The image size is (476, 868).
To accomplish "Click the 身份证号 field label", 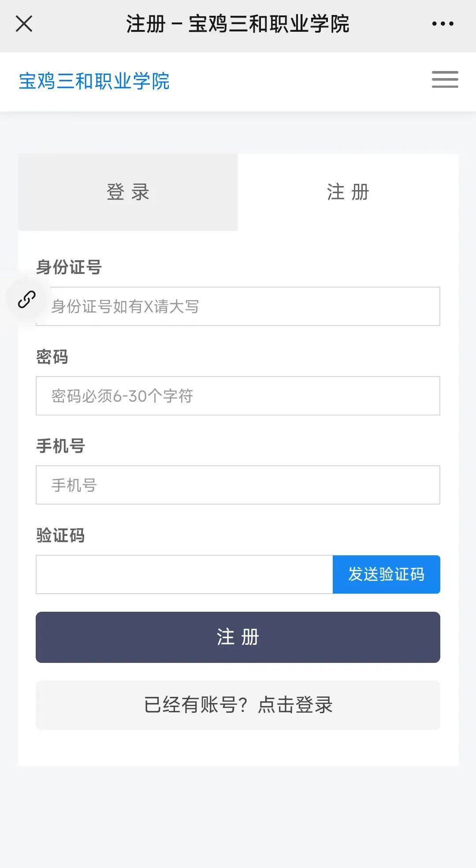I will [69, 267].
